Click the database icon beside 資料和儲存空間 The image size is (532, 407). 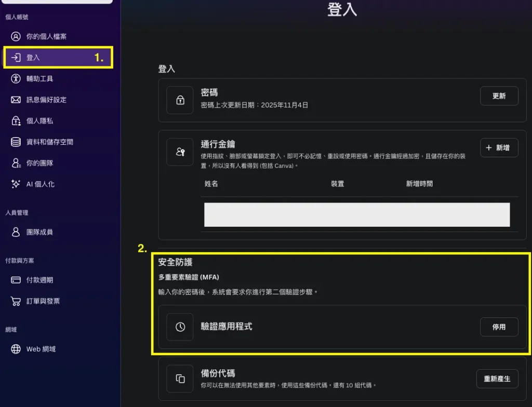[16, 142]
